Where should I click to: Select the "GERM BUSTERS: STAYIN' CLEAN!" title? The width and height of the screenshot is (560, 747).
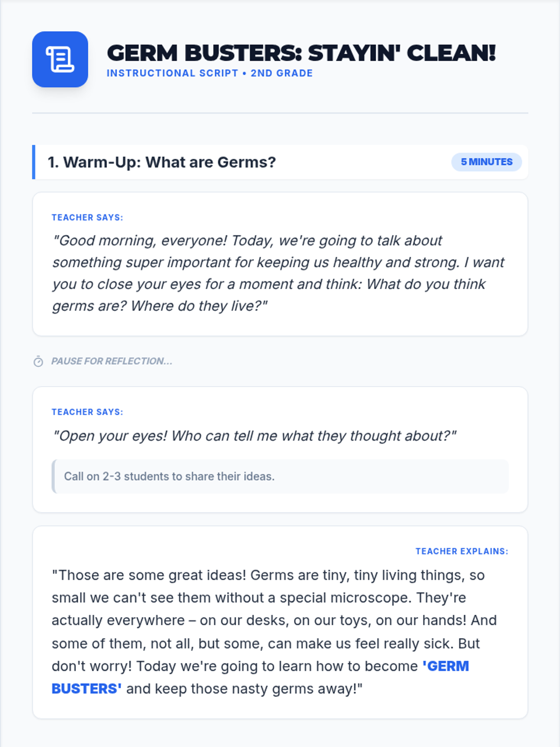301,53
